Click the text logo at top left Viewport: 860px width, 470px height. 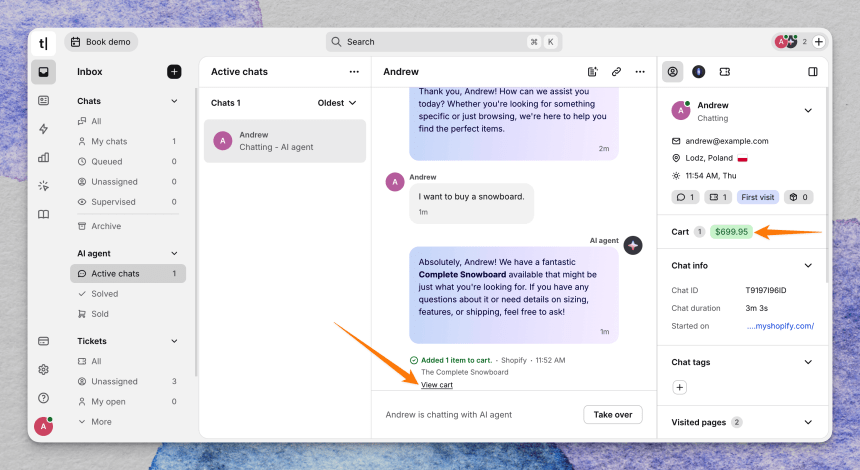(43, 43)
